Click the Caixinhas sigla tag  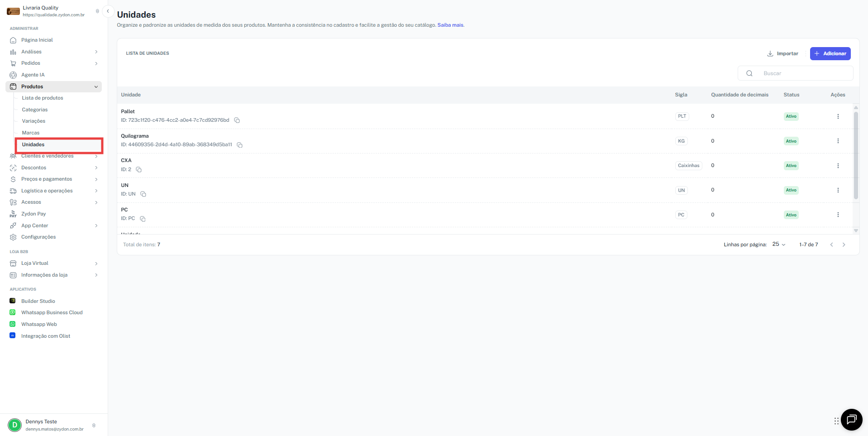click(x=688, y=166)
